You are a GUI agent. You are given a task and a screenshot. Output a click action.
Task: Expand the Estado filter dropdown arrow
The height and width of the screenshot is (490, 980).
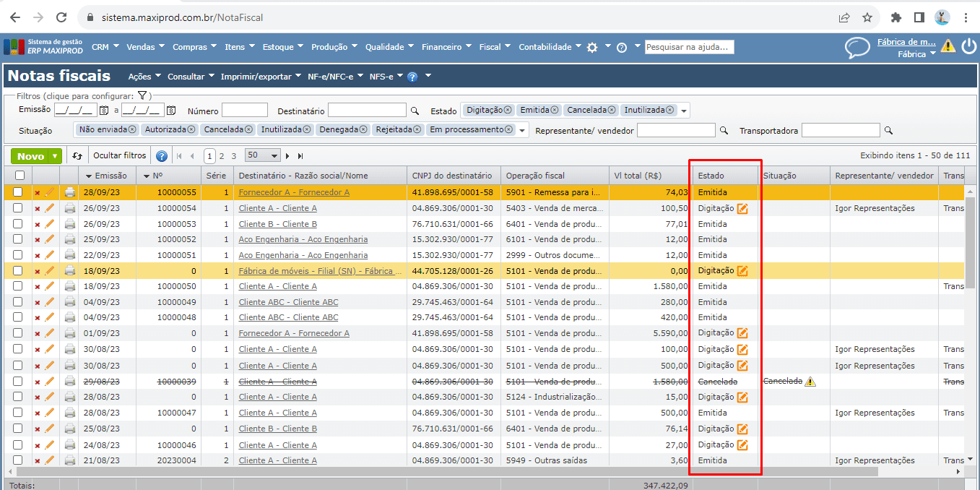(x=684, y=111)
